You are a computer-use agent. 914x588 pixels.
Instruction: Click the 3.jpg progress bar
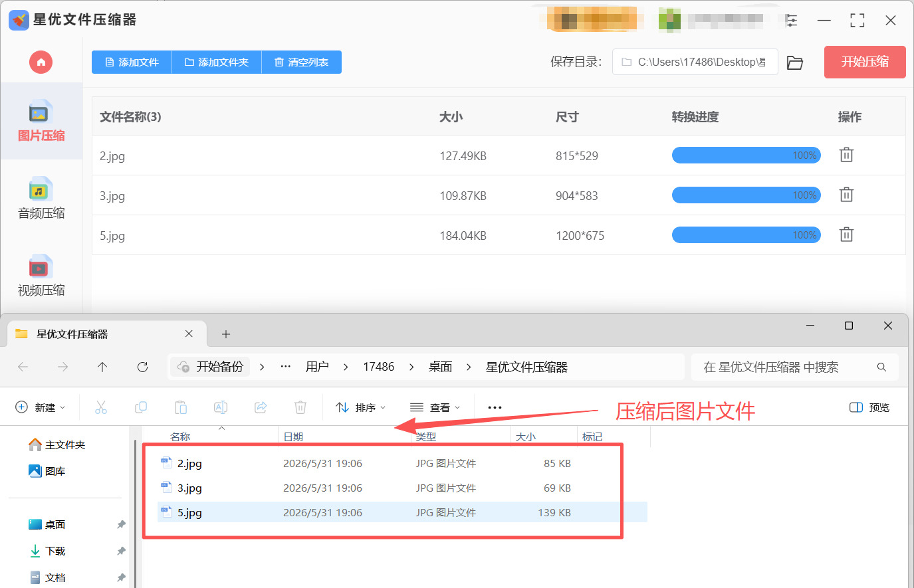tap(746, 195)
